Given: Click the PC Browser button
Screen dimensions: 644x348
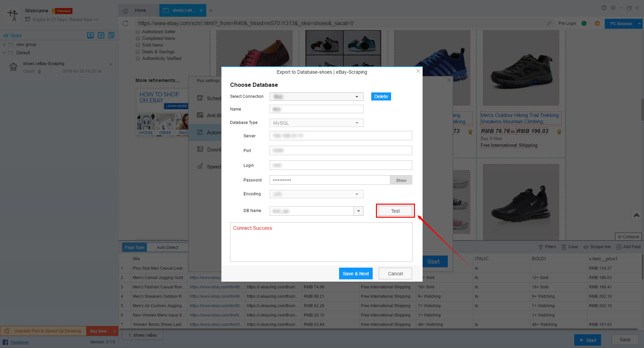Looking at the screenshot, I should pyautogui.click(x=621, y=24).
